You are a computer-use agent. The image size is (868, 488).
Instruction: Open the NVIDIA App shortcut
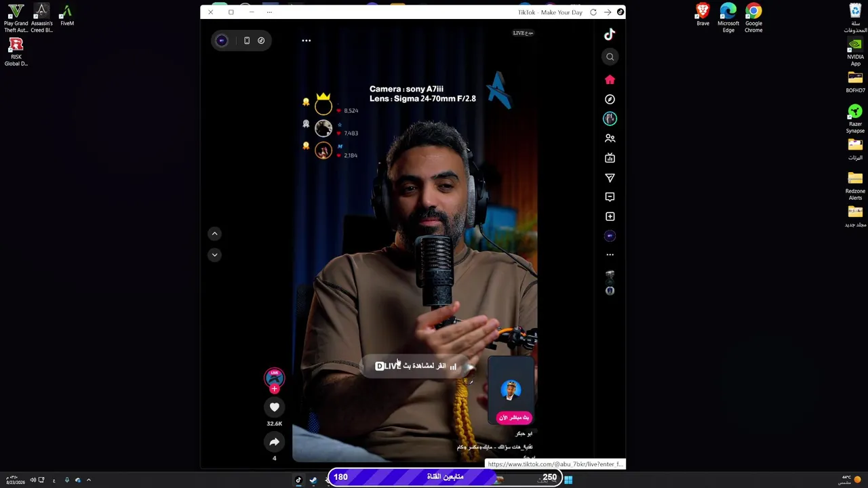coord(855,53)
